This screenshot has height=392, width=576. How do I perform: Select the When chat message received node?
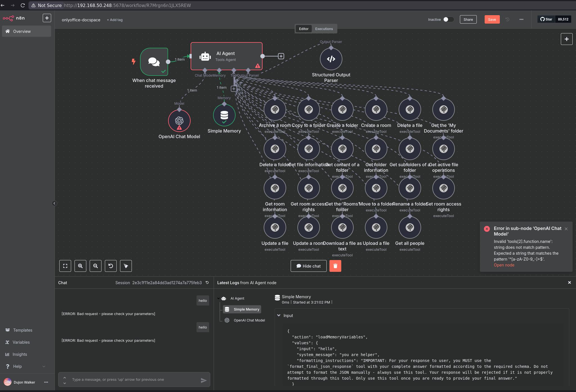154,62
